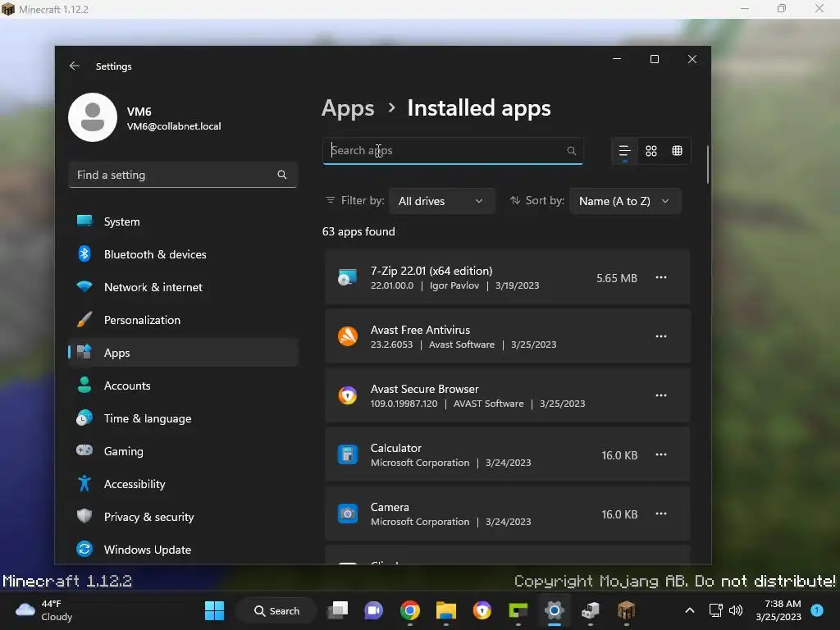Click the magnifier icon in Search apps box
840x630 pixels.
(x=572, y=151)
